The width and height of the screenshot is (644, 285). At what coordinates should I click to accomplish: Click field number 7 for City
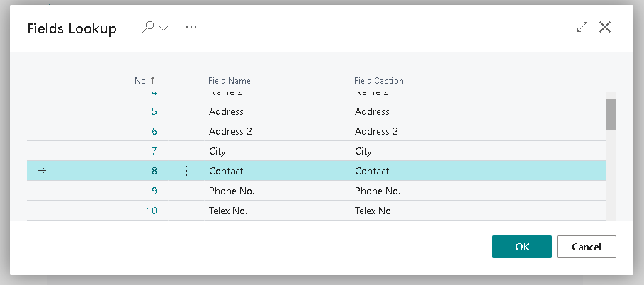(x=154, y=151)
